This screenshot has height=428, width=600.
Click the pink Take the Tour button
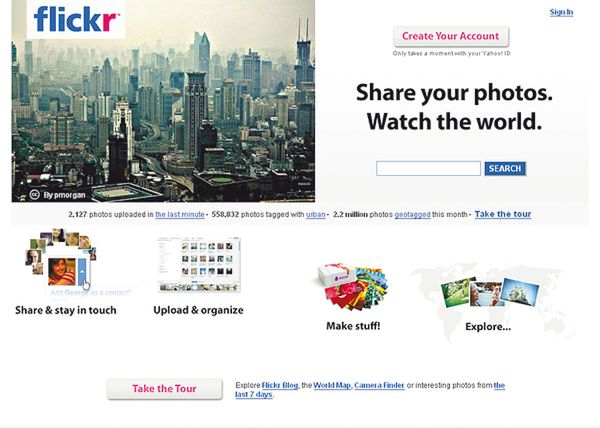164,389
